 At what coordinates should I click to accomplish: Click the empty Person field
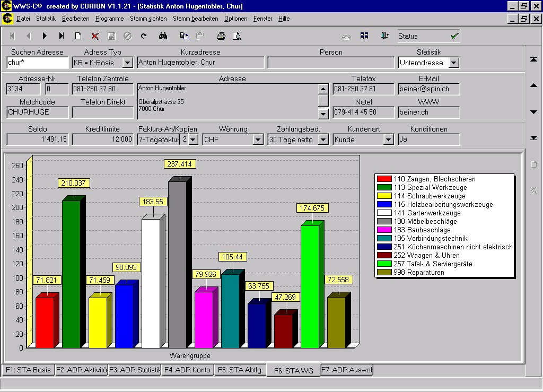coord(331,63)
